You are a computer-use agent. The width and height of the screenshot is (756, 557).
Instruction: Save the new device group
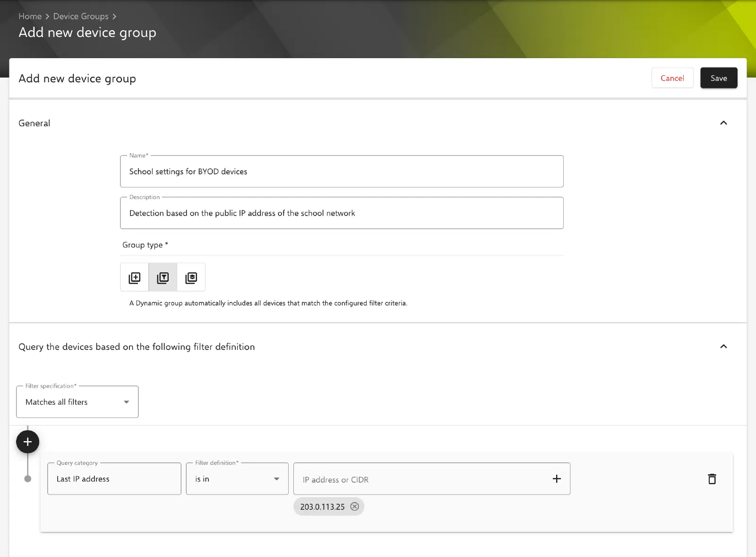click(719, 78)
